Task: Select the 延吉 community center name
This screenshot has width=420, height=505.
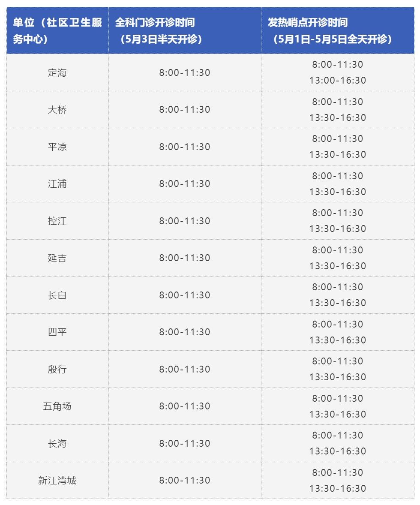Action: [57, 258]
